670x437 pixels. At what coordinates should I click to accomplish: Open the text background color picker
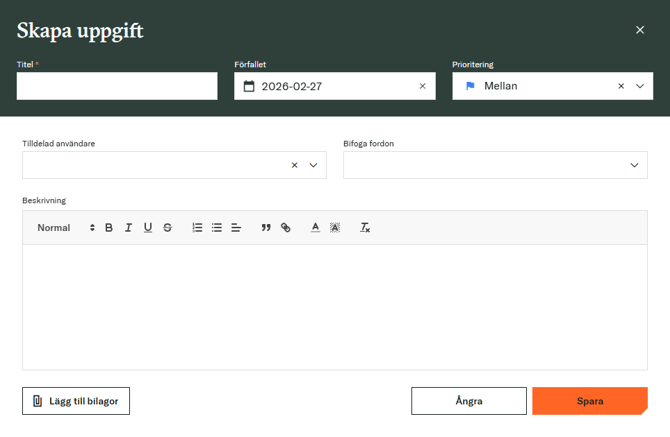point(335,228)
